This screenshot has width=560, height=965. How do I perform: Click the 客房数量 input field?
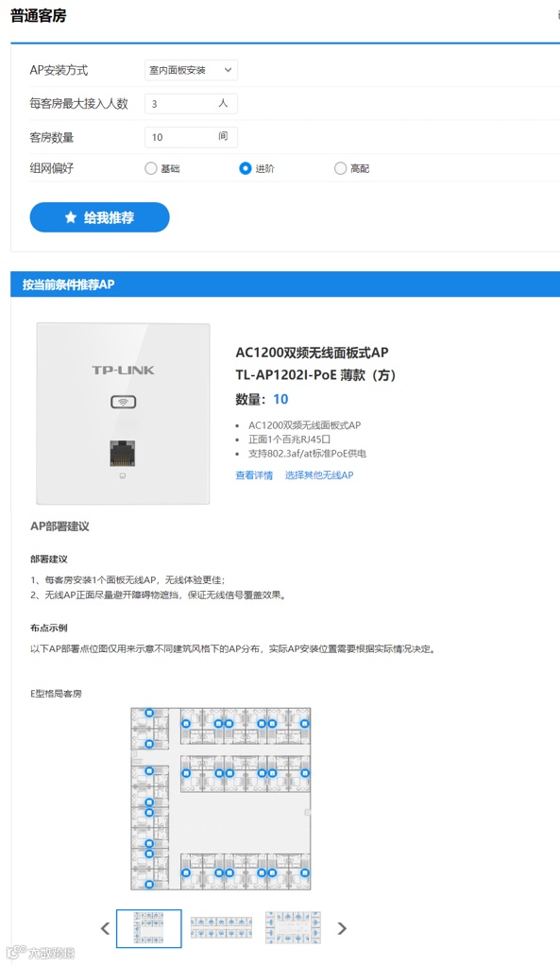pos(191,137)
